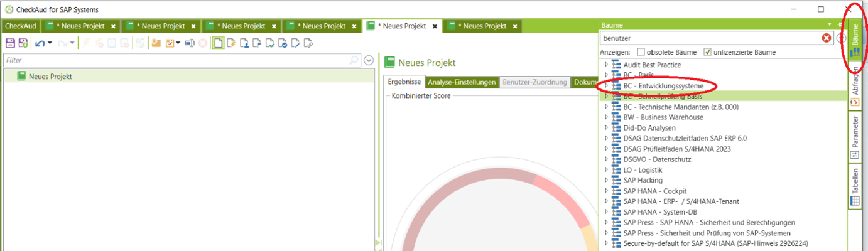Image resolution: width=868 pixels, height=251 pixels.
Task: Click the Undo arrow icon
Action: point(40,43)
